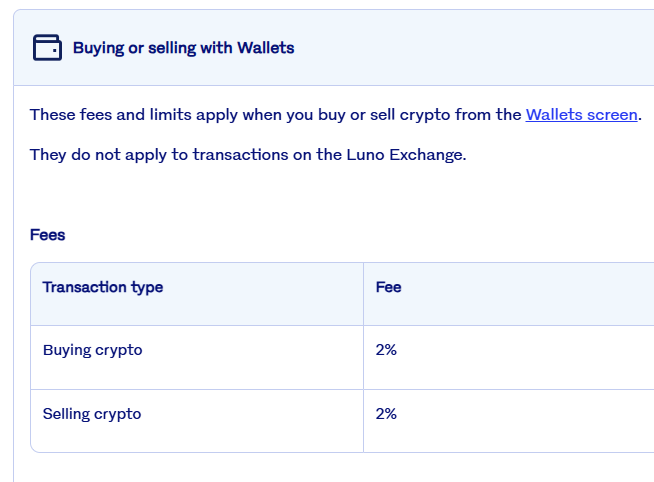Image resolution: width=654 pixels, height=482 pixels.
Task: Click the text 'These fees and limits apply'
Action: 131,115
